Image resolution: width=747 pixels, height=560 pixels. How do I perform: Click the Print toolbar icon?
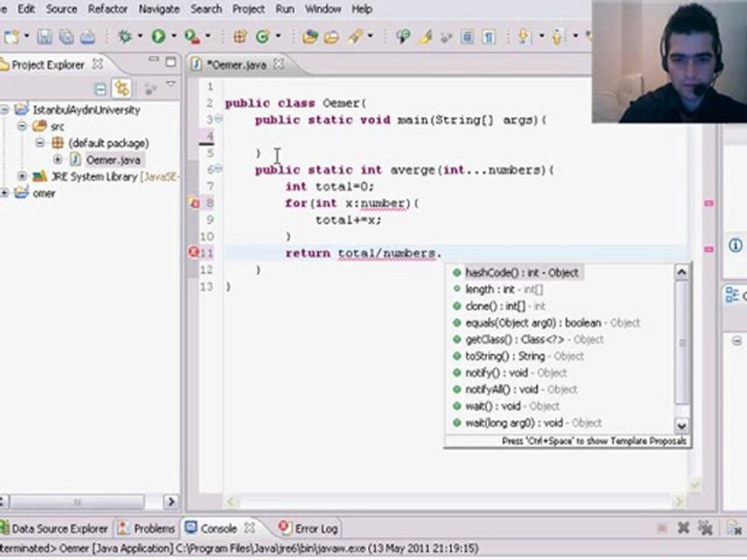[87, 37]
